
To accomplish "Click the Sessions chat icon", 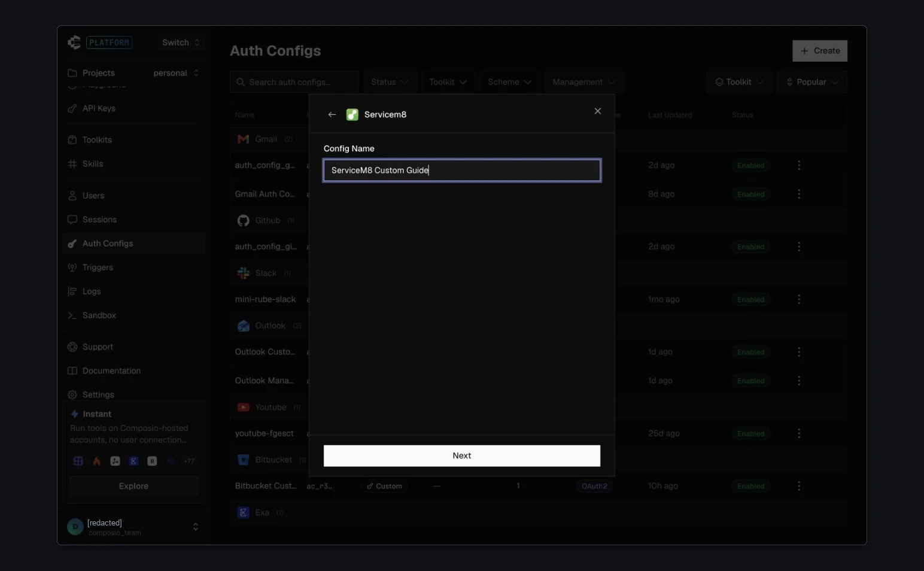I will pyautogui.click(x=72, y=220).
